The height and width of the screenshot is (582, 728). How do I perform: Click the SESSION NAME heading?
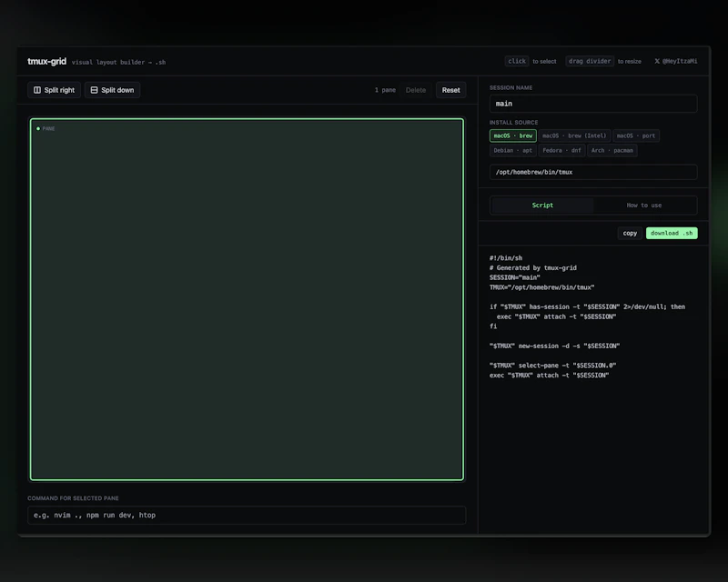tap(511, 87)
